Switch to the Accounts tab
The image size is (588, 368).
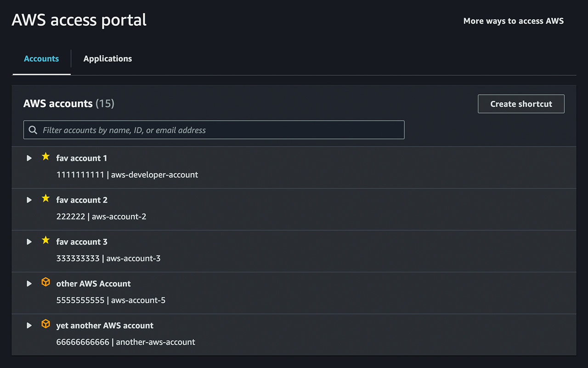41,59
